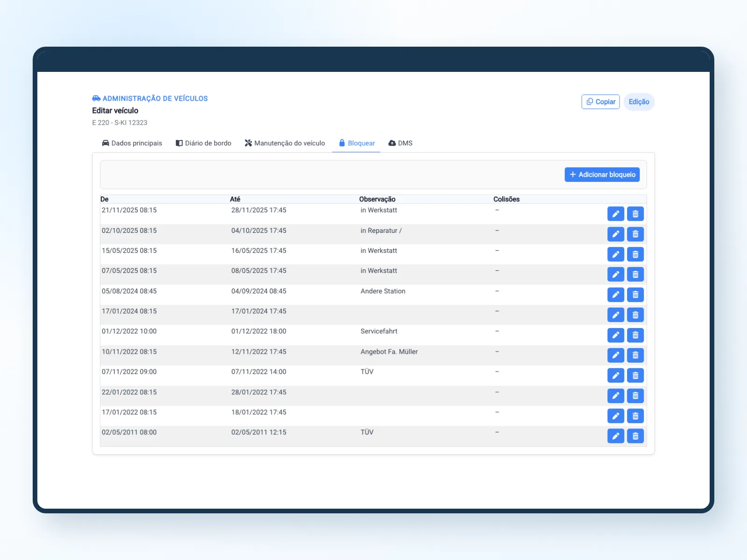Open Administração de Veículos link

(x=150, y=98)
